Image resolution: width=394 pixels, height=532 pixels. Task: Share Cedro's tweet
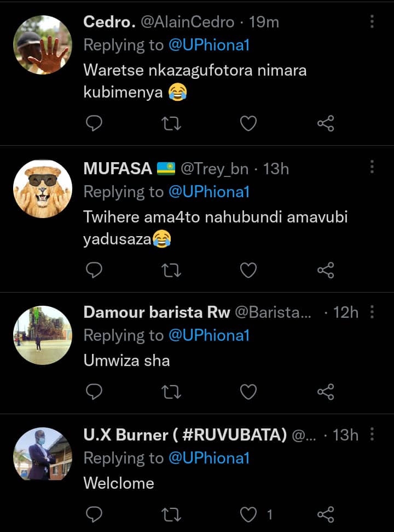326,124
